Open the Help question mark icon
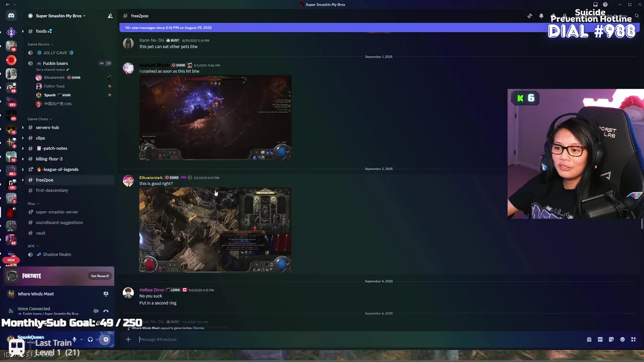 [x=605, y=5]
